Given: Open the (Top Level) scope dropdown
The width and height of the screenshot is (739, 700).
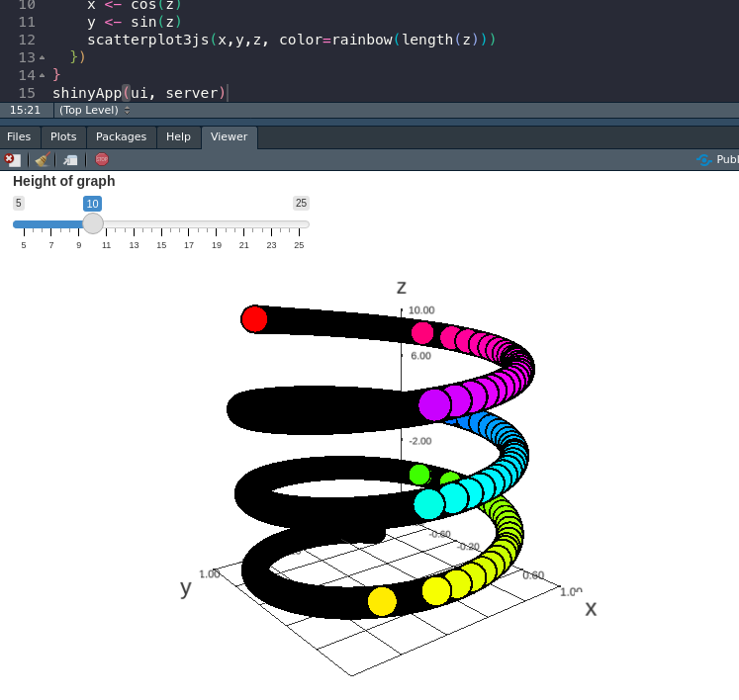Looking at the screenshot, I should click(95, 110).
